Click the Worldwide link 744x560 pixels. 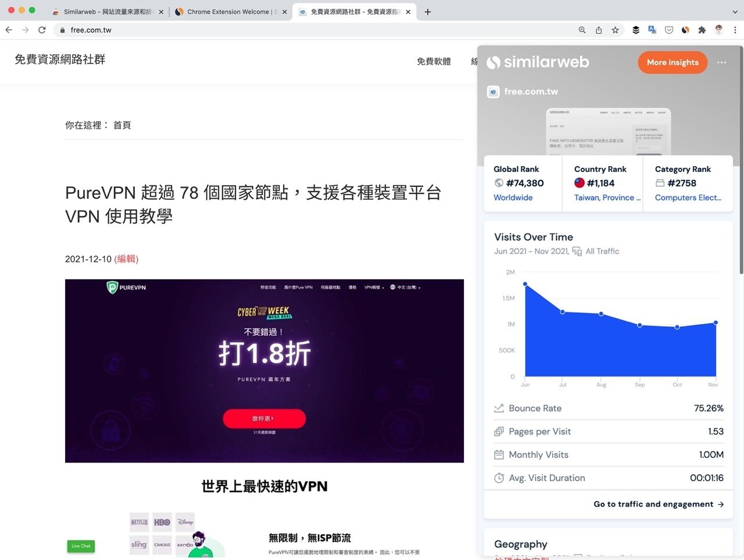pos(513,198)
